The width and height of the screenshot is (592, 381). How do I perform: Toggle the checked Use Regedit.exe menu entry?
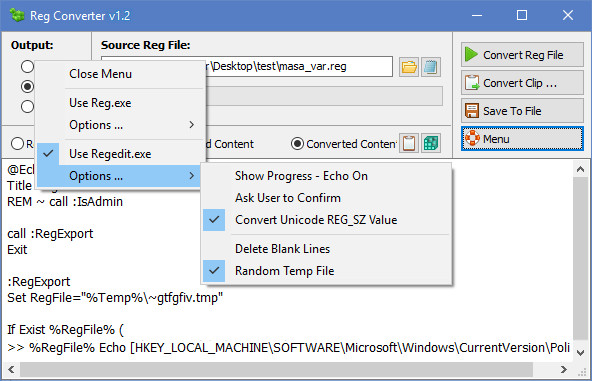click(120, 154)
